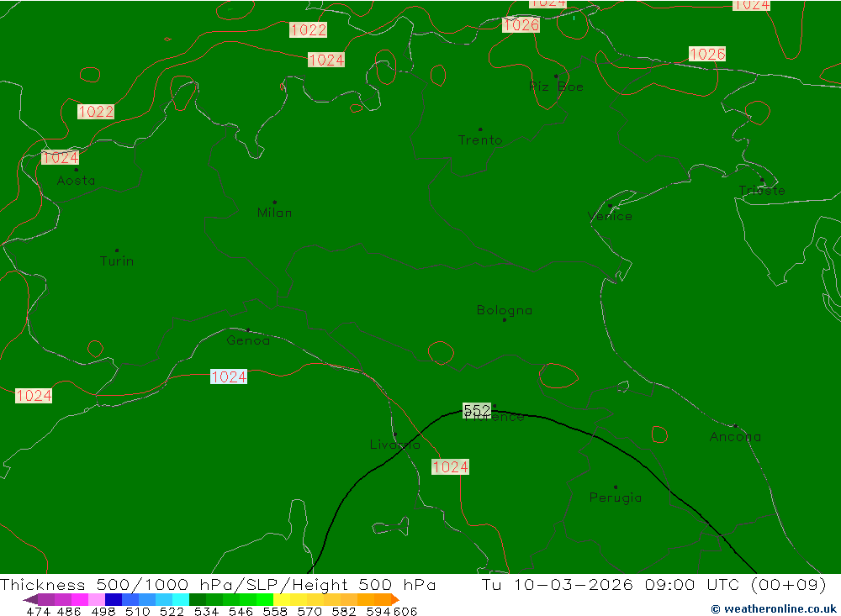Click the Trento city label

pyautogui.click(x=480, y=140)
